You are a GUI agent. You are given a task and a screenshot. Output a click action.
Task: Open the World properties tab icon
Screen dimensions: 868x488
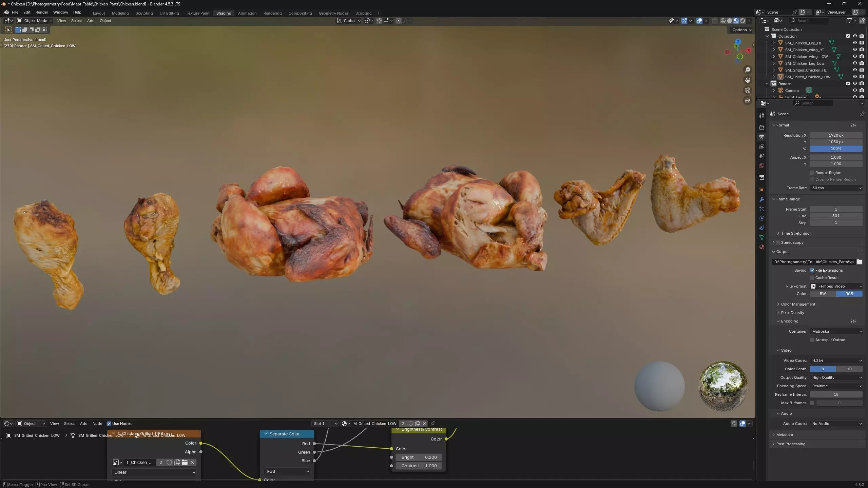[762, 165]
